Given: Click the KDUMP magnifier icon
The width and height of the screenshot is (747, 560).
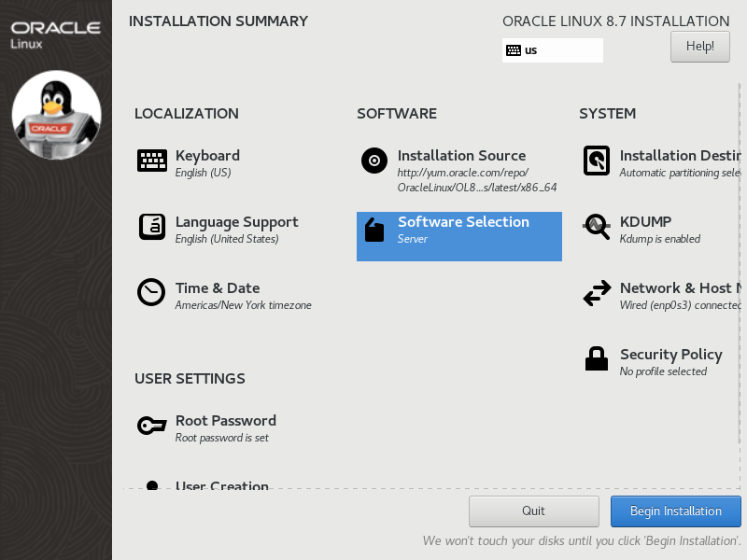Looking at the screenshot, I should (x=597, y=227).
